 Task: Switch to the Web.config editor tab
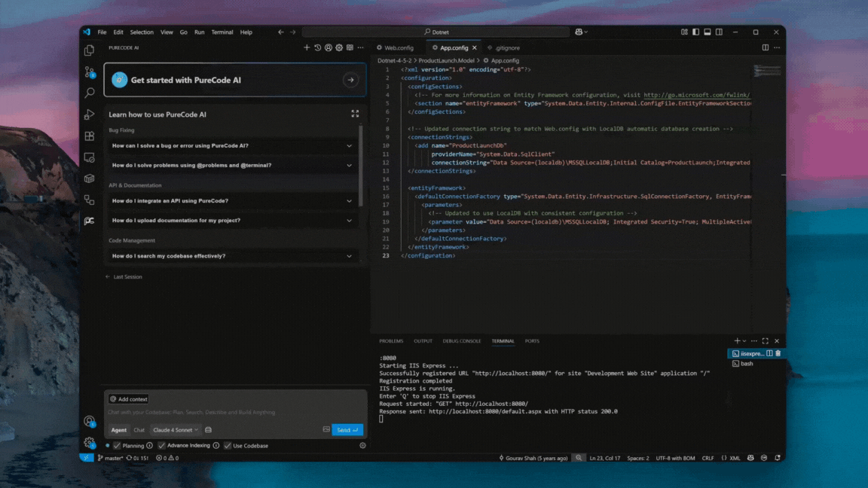point(396,47)
